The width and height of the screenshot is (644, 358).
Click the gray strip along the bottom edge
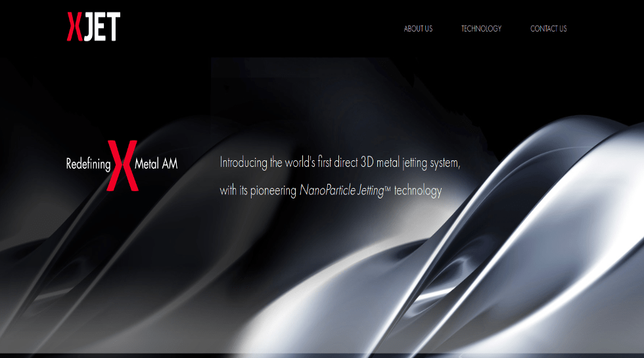pyautogui.click(x=322, y=355)
